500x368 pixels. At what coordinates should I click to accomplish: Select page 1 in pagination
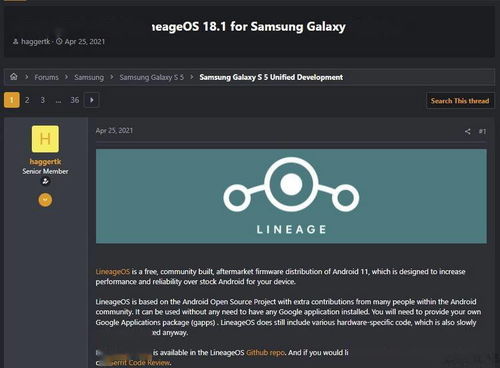pos(12,100)
